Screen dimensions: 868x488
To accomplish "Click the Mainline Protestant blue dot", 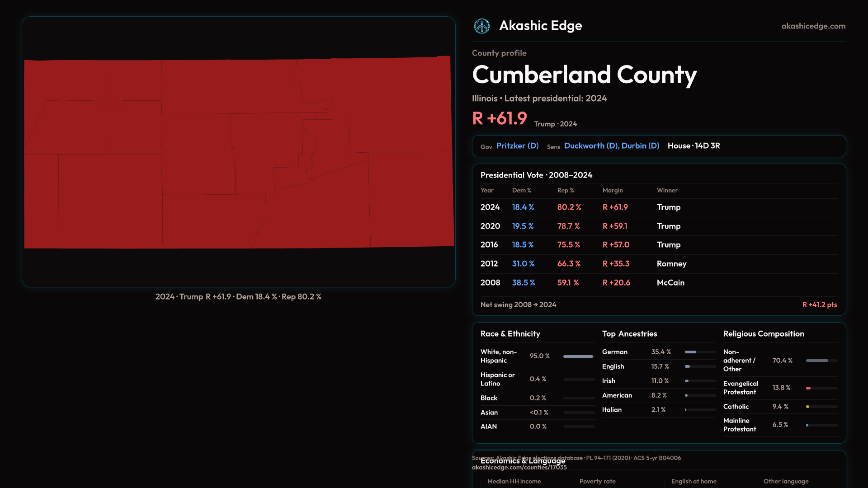I will [x=807, y=425].
